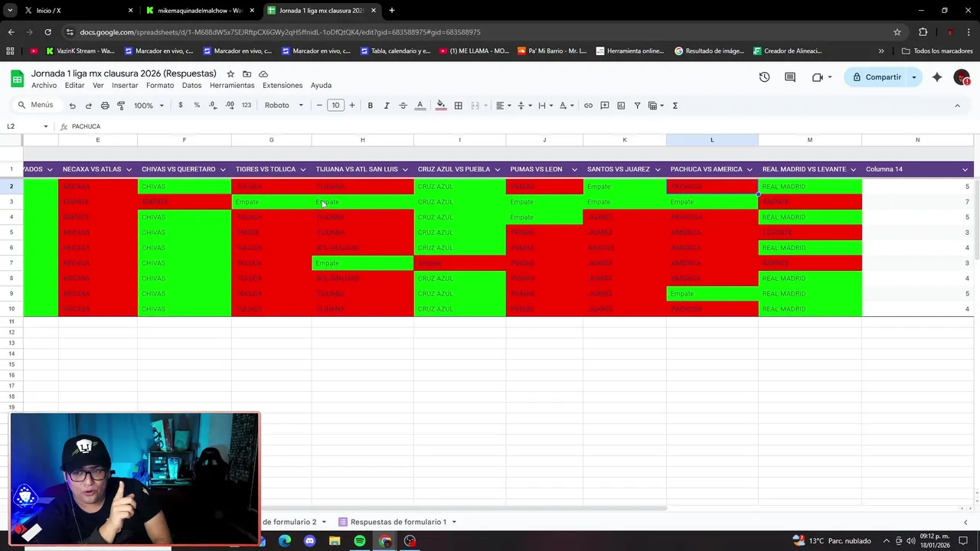Show all comments panel
Screen dimensions: 980x551
pos(790,77)
